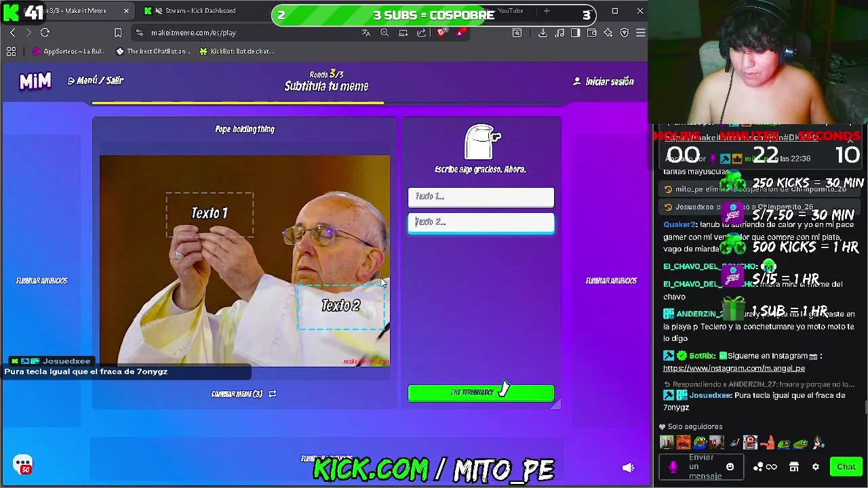Click the share icon in address bar

[x=421, y=33]
